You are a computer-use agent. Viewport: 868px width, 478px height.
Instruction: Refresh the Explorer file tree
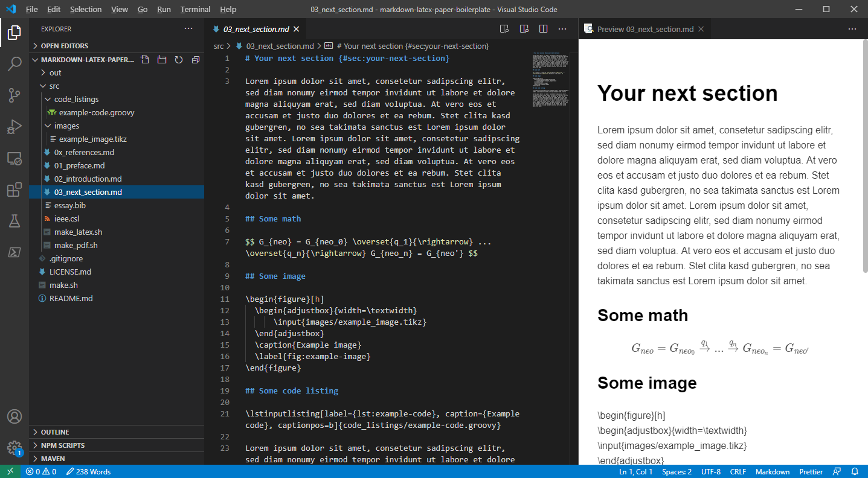click(179, 60)
